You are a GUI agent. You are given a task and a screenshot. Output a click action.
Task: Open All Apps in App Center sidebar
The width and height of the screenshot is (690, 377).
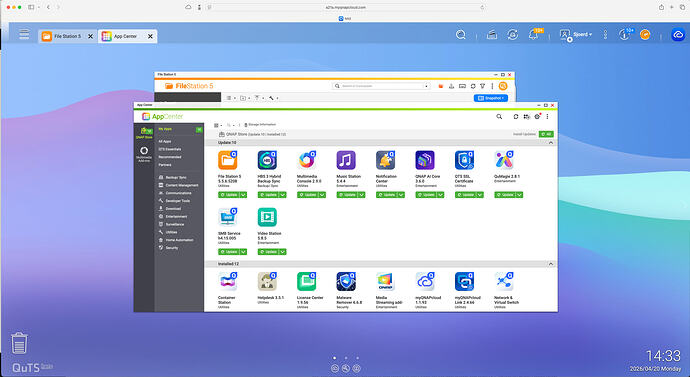pyautogui.click(x=165, y=142)
